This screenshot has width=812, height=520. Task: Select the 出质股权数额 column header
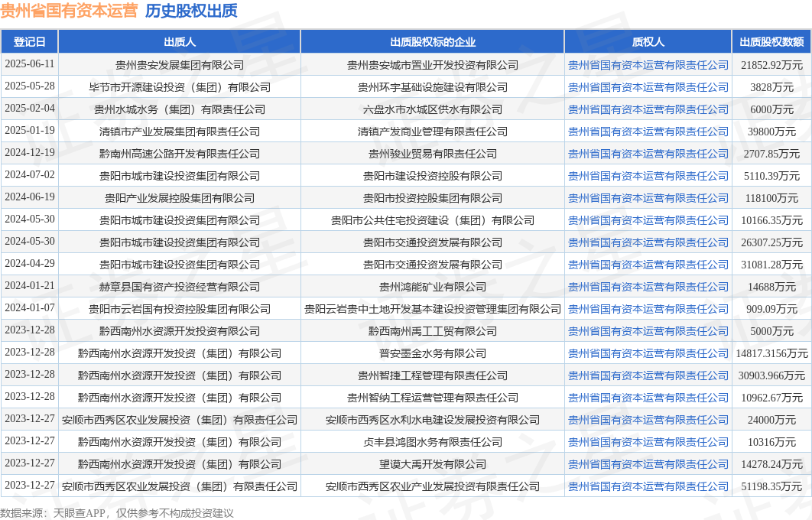[x=771, y=41]
